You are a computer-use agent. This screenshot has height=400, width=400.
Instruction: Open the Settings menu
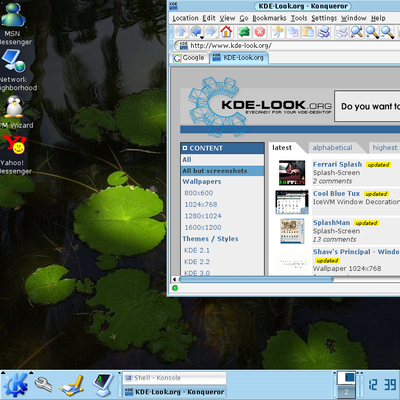(324, 18)
